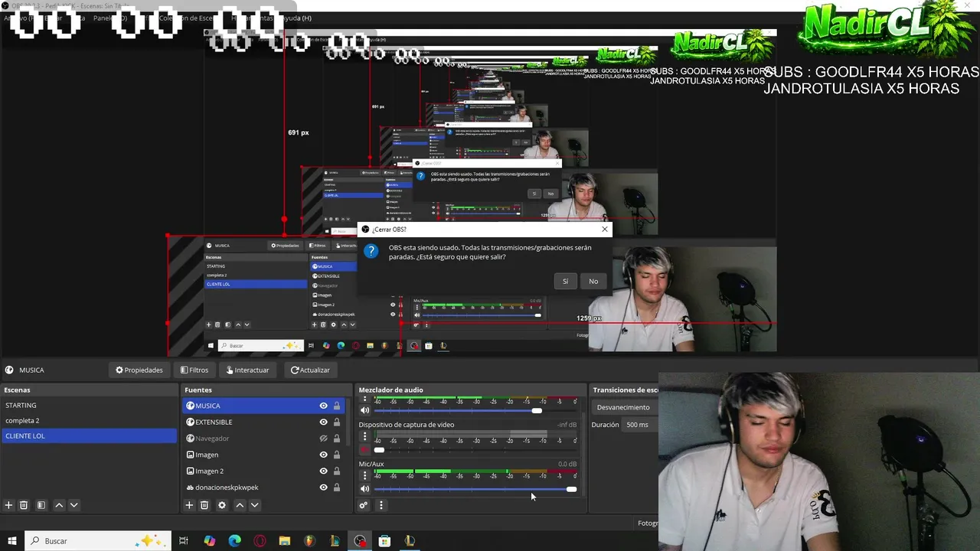Click the Interactuar button

click(247, 370)
